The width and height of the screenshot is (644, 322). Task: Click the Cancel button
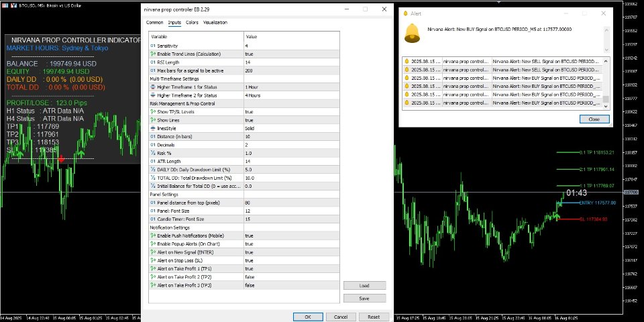click(341, 317)
